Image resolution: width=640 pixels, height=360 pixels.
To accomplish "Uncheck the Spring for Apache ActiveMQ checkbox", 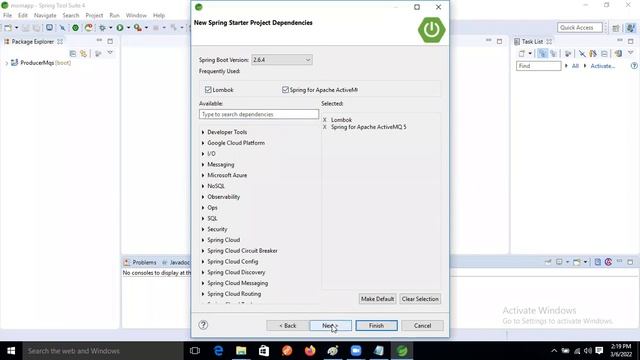I will [285, 90].
